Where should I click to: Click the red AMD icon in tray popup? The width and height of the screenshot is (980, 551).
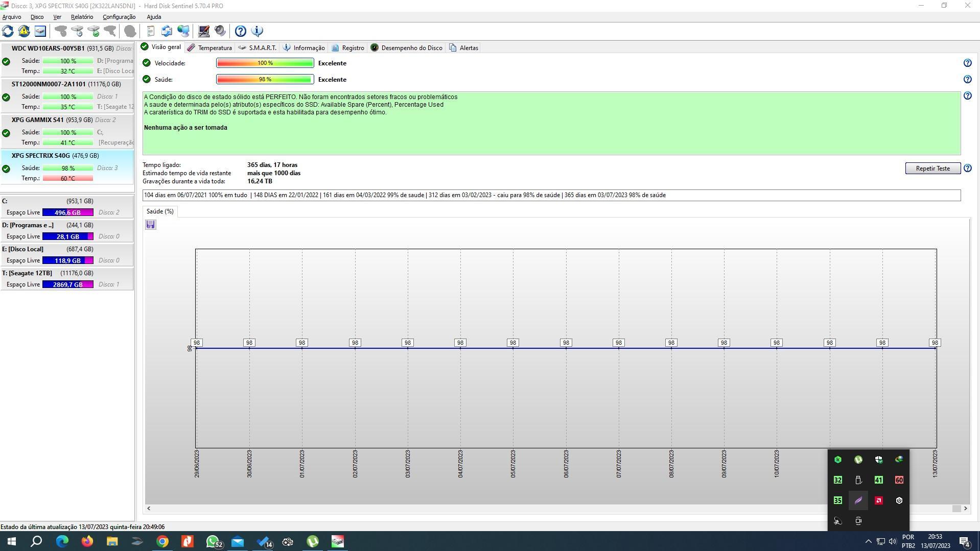coord(878,500)
